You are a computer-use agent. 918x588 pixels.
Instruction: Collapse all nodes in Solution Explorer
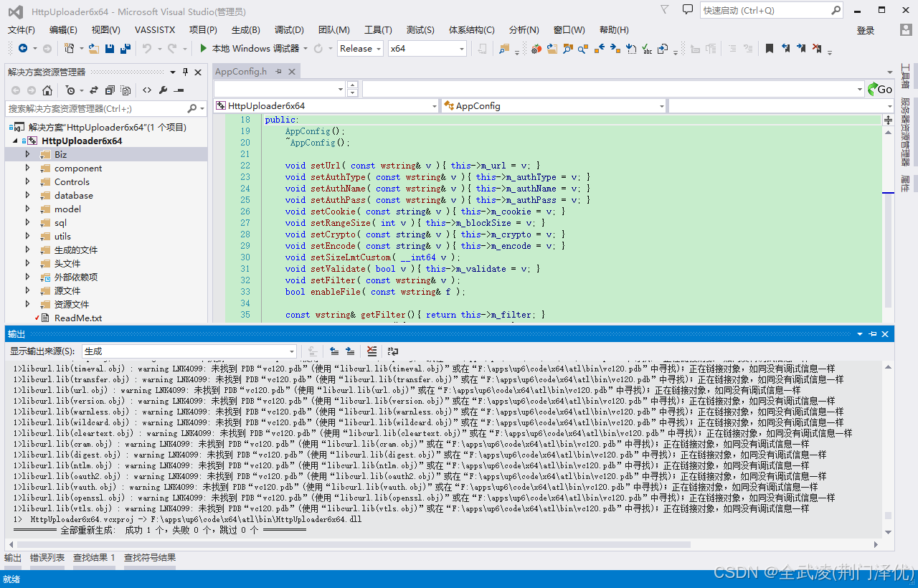coord(110,90)
